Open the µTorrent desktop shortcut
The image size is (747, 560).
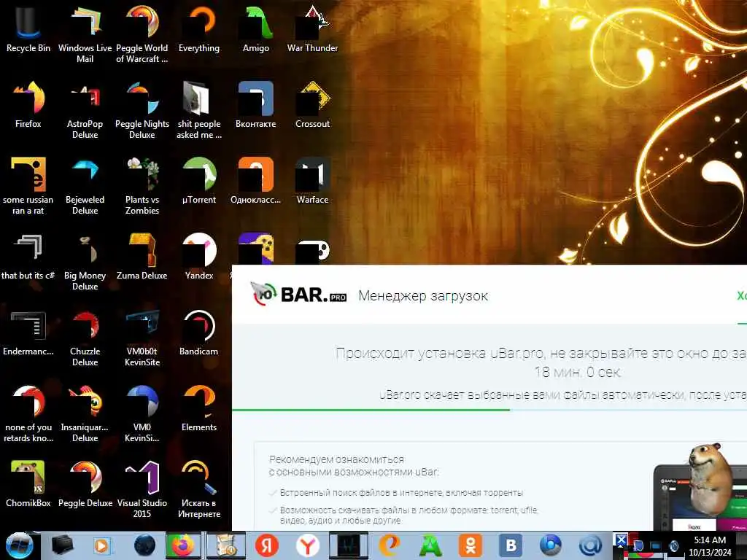pyautogui.click(x=199, y=181)
